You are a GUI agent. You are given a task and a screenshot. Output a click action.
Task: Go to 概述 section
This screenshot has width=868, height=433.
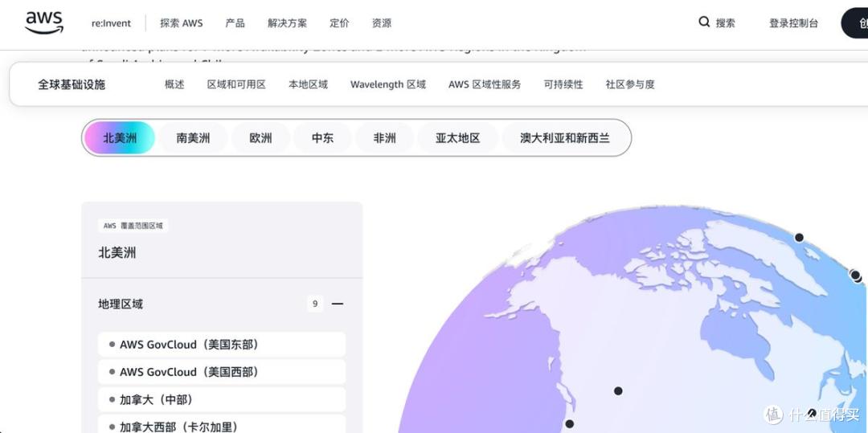point(174,84)
